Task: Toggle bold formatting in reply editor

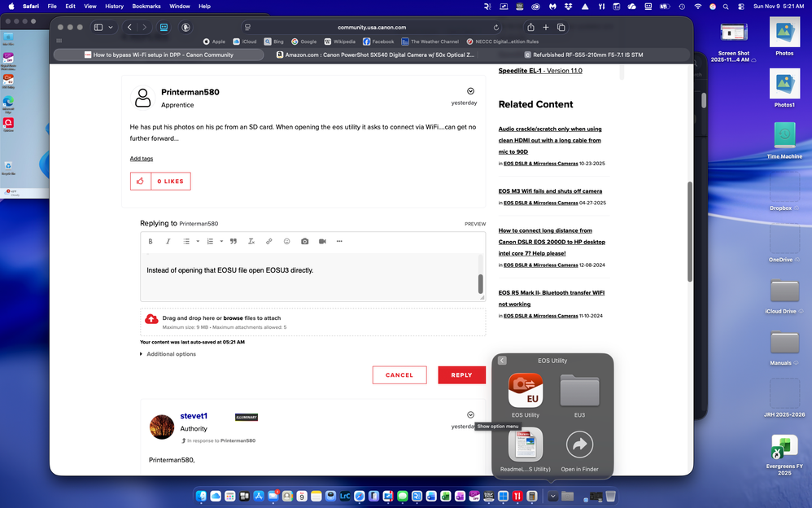Action: [151, 242]
